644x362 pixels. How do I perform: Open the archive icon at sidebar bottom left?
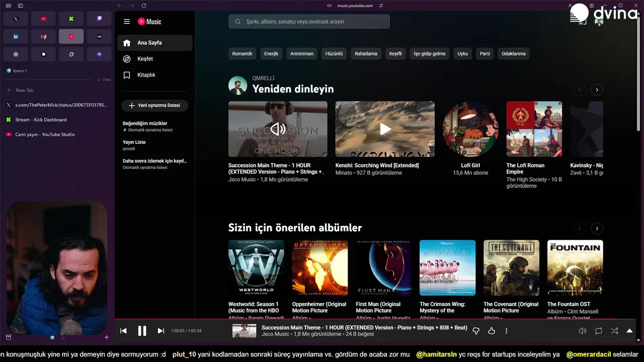pos(8,337)
